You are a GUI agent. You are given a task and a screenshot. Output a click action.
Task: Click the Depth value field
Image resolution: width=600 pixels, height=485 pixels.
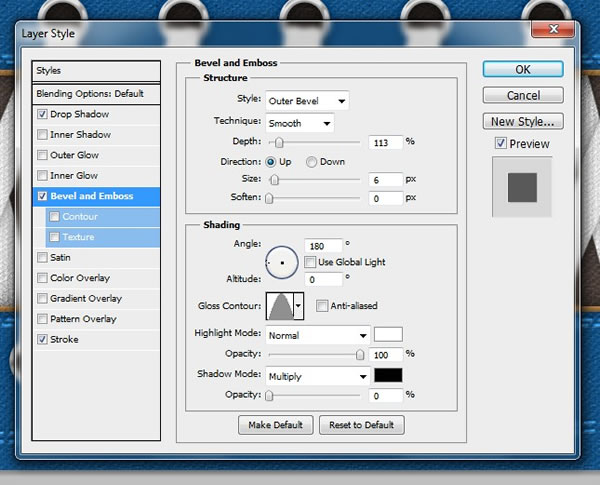coord(386,143)
